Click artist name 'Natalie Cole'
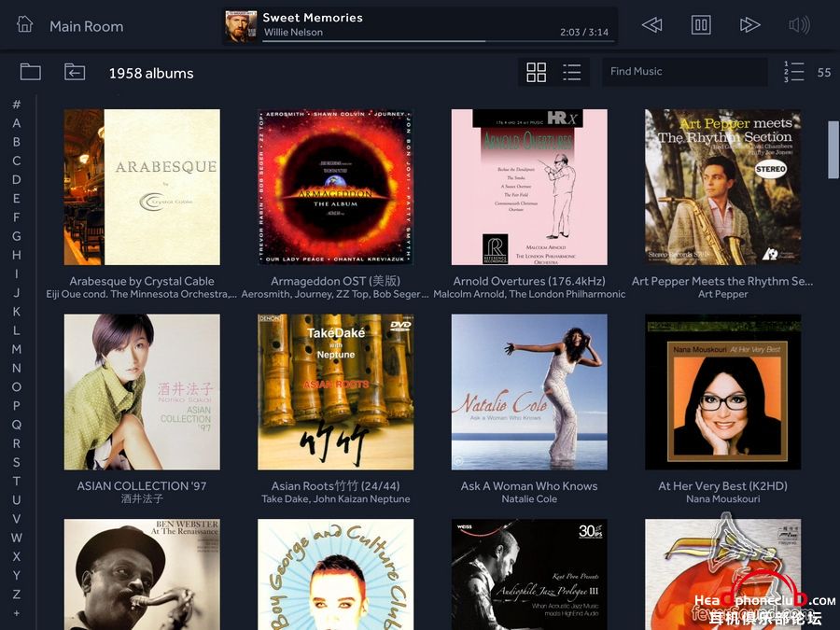The image size is (840, 630). click(x=529, y=498)
